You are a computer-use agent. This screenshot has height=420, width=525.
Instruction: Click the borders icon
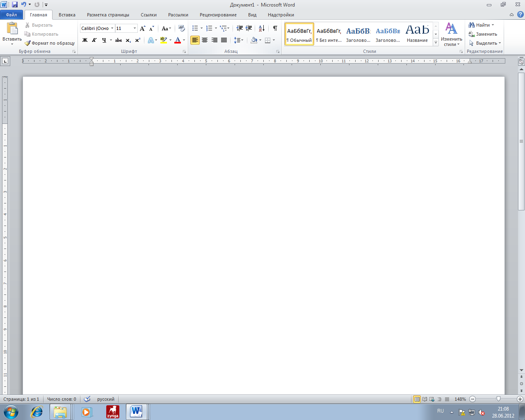tap(268, 40)
